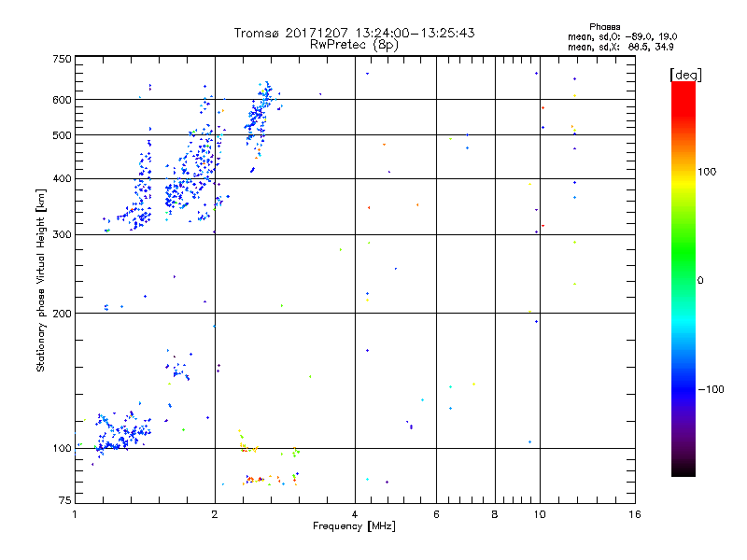
Task: Click the frequency axis tick label "8"
Action: 495,514
